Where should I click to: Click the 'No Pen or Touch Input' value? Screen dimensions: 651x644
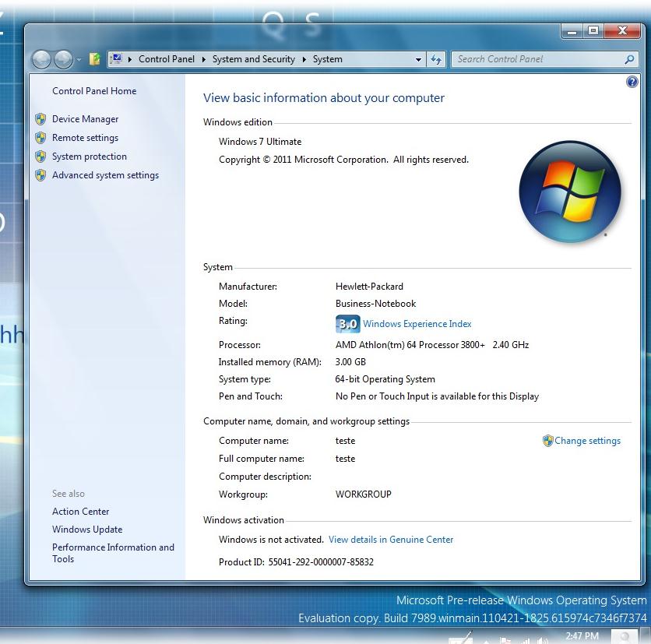pyautogui.click(x=437, y=396)
